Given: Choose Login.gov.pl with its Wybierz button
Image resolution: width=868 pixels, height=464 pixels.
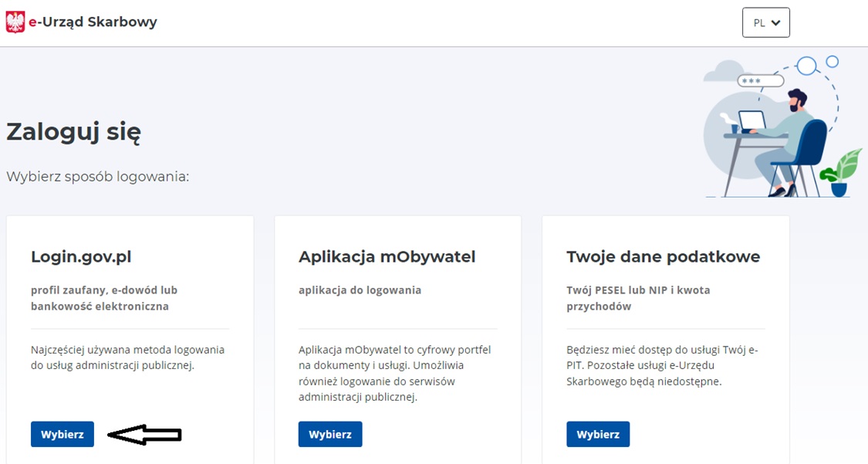Looking at the screenshot, I should click(62, 434).
